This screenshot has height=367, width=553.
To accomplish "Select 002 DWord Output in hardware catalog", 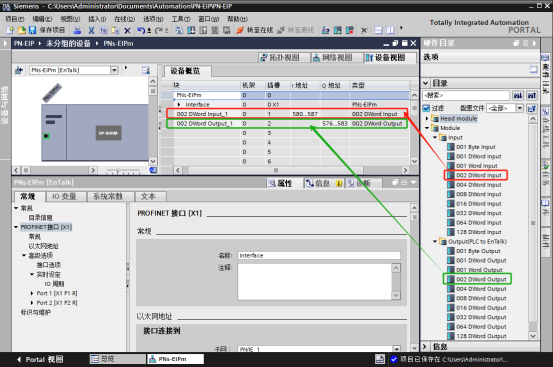I will coord(481,279).
